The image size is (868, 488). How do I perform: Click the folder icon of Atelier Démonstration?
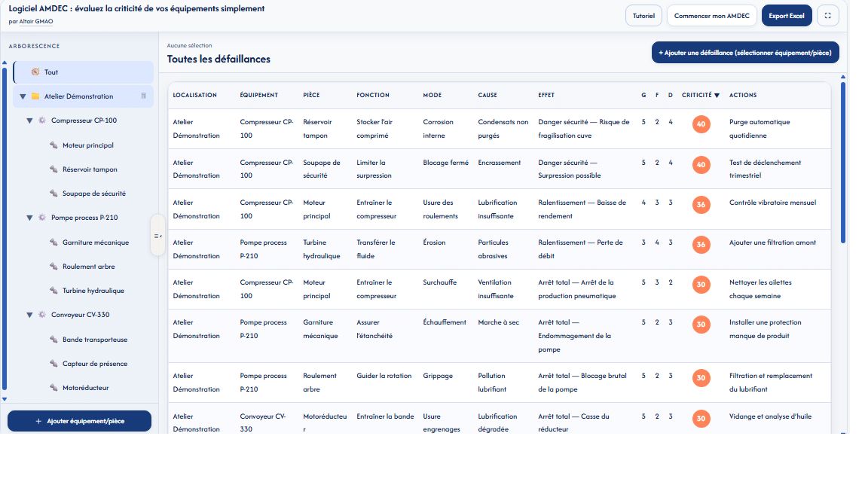(35, 96)
